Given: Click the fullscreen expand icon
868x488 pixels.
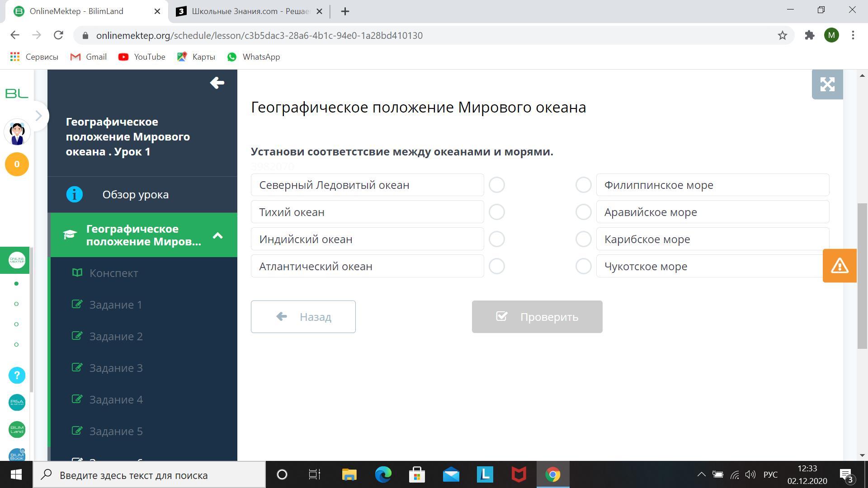Looking at the screenshot, I should pos(827,84).
